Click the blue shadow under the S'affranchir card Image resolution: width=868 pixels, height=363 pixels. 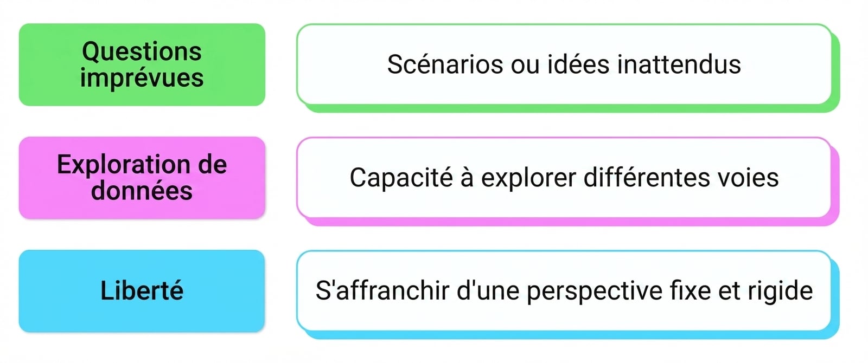(569, 335)
